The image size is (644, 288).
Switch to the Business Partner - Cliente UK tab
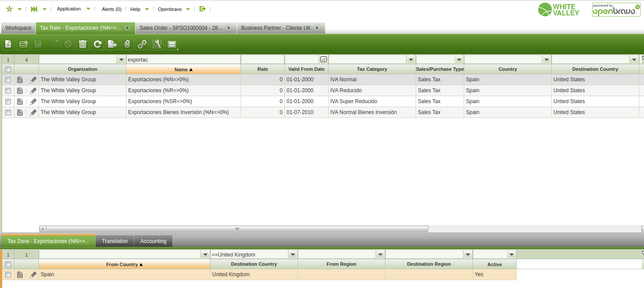(276, 28)
